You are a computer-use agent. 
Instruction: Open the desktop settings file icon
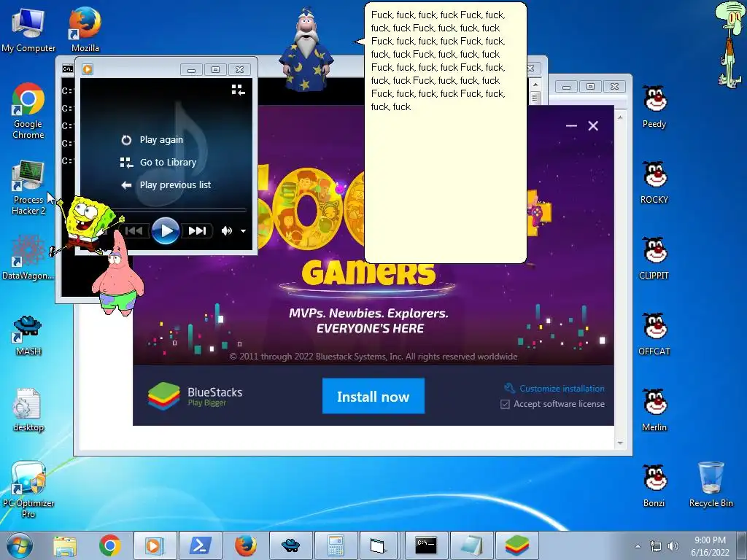28,410
